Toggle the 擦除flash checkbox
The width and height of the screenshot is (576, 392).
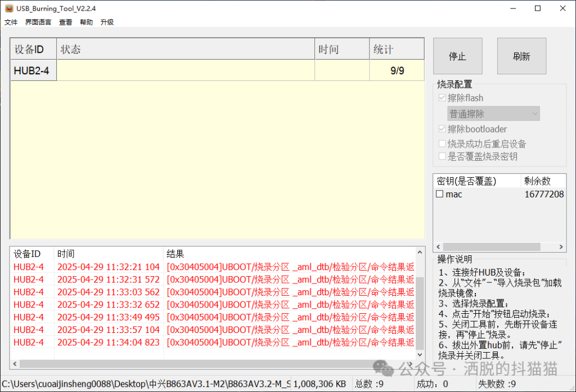pyautogui.click(x=442, y=98)
